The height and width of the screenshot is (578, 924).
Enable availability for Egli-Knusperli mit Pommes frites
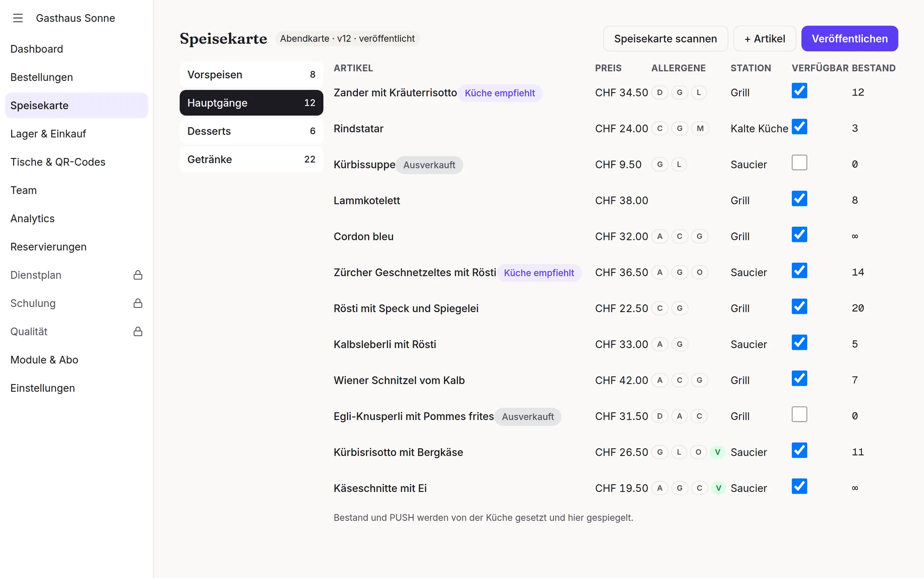(799, 414)
